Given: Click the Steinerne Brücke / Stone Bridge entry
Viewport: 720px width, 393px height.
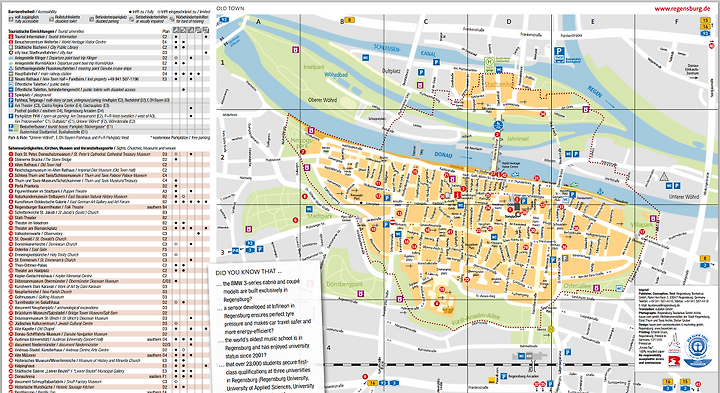Looking at the screenshot, I should click(109, 159).
